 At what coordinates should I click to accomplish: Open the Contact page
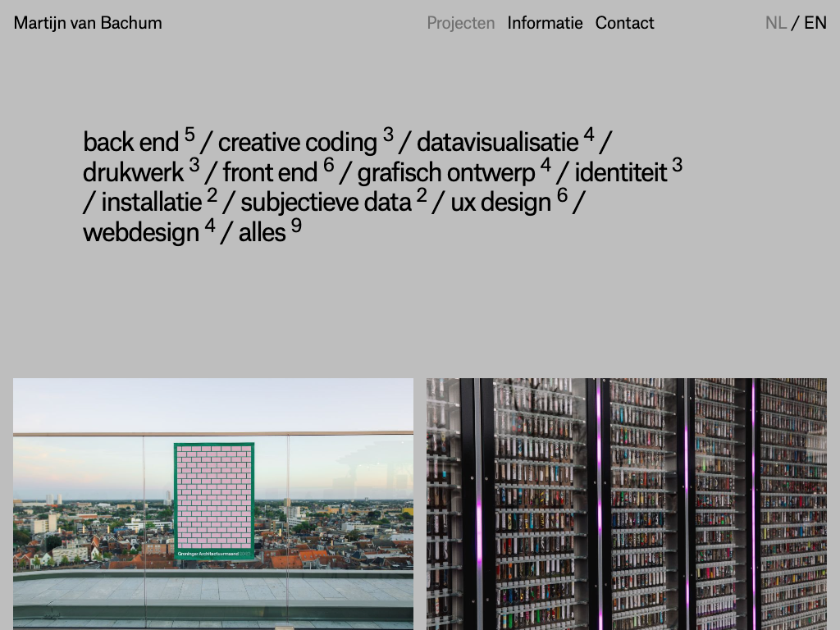point(624,23)
